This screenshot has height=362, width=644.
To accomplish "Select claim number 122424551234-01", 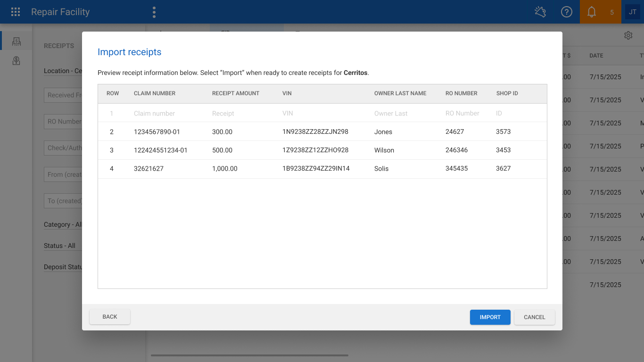I will tap(161, 150).
